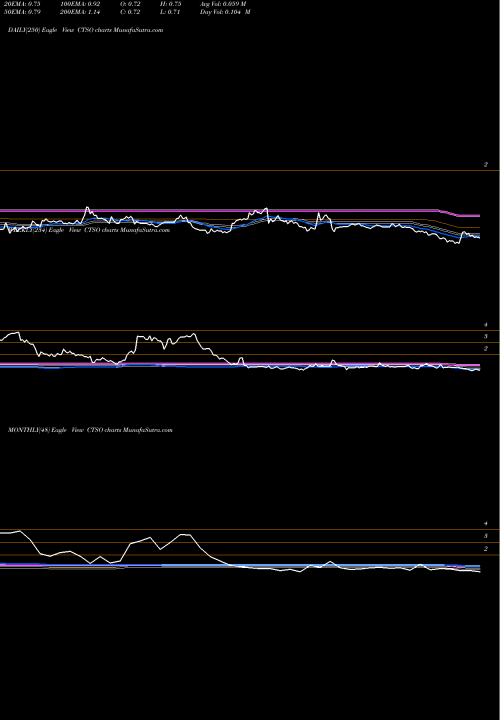Viewport: 500px width, 720px height.
Task: Click the Avg Vol: 0.059 M text
Action: tap(223, 4)
